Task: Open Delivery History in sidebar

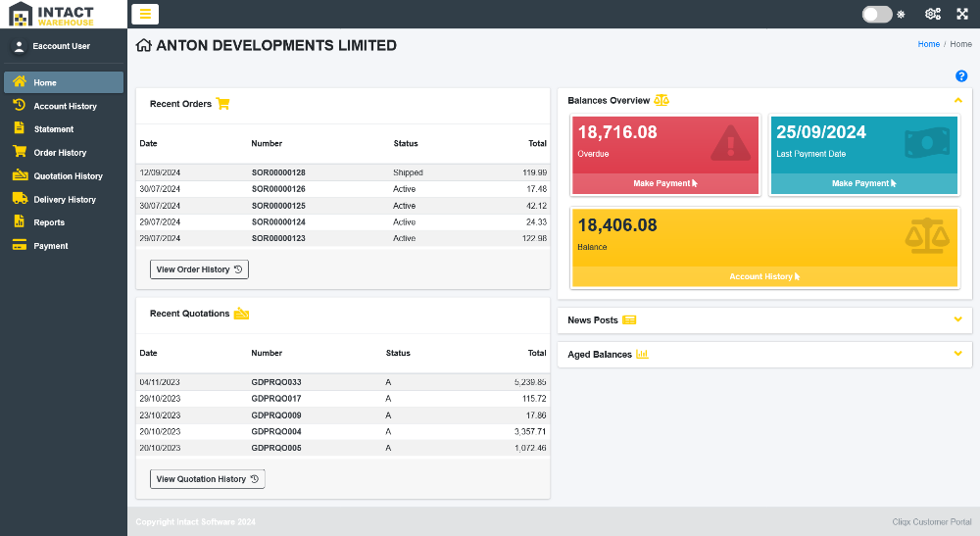Action: point(64,199)
